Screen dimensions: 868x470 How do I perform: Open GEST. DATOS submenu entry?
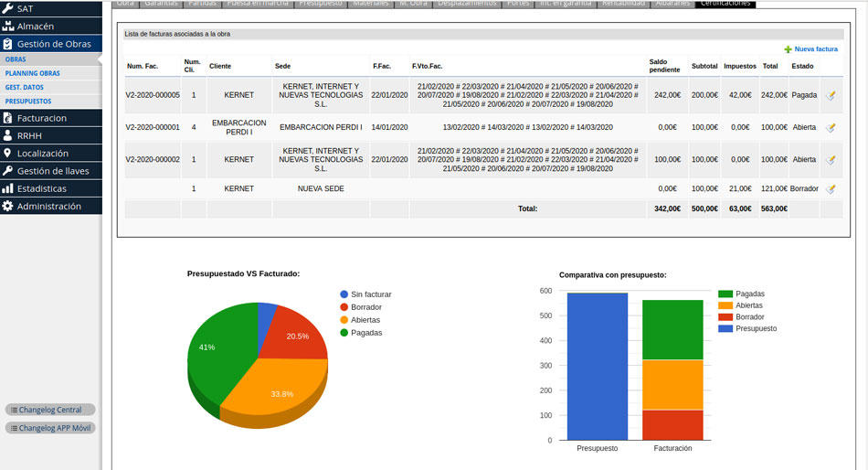tap(25, 87)
